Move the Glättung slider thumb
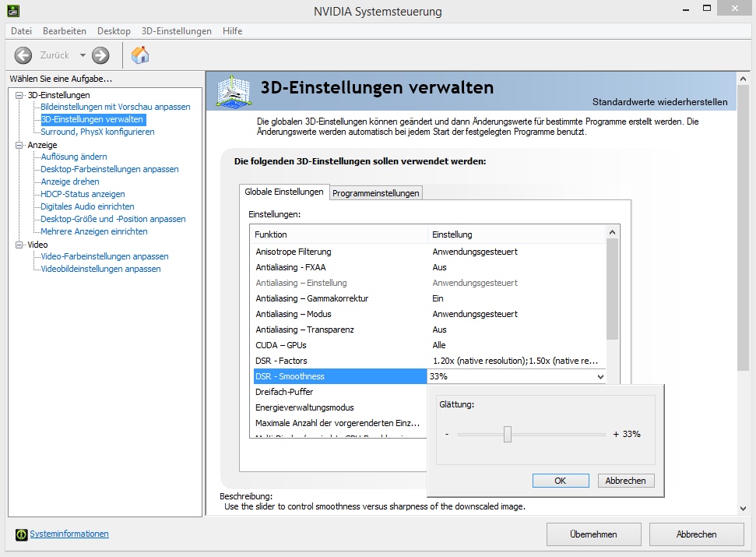 (507, 434)
